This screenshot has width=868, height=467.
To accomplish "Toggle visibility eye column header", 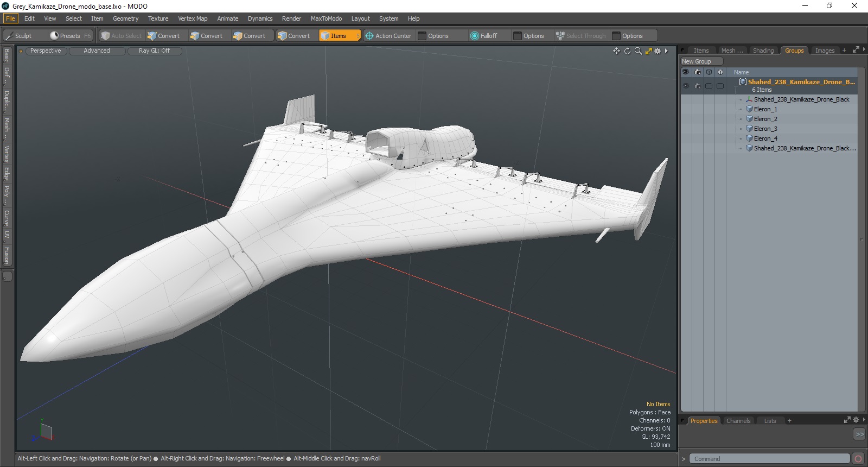I will [686, 72].
